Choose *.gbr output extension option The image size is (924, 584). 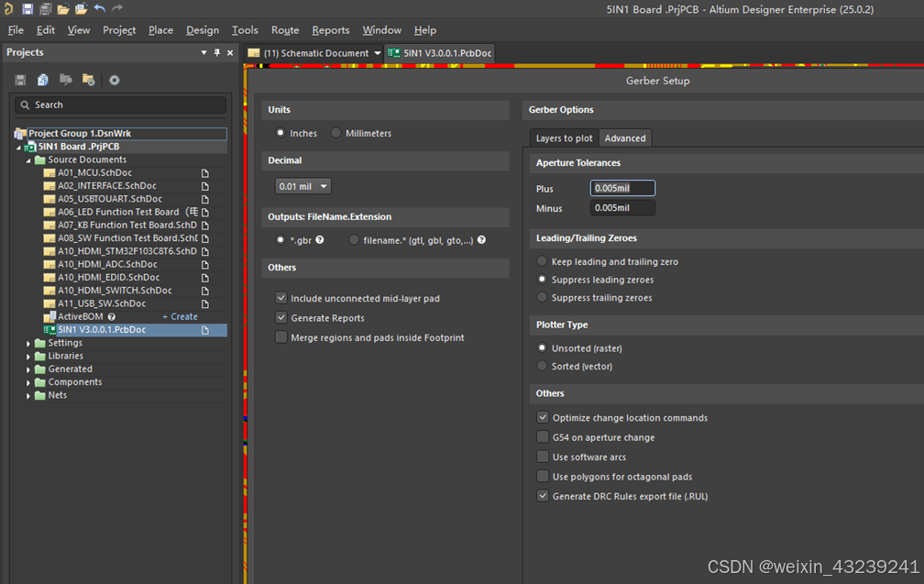[x=280, y=240]
